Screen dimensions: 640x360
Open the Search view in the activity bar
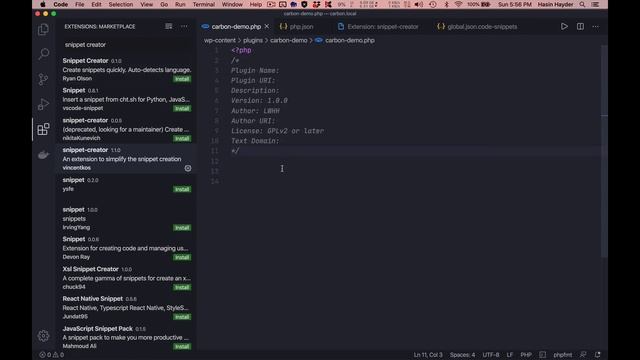pyautogui.click(x=43, y=53)
